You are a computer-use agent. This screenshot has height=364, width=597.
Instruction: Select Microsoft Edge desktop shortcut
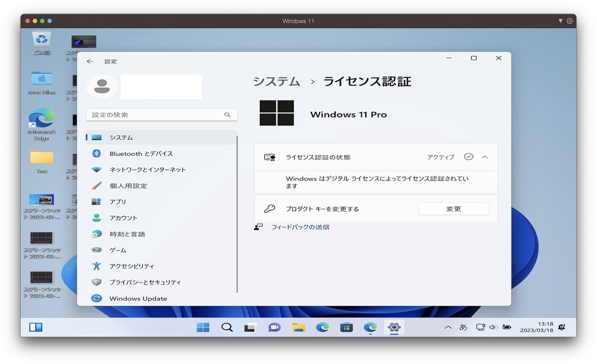(x=42, y=125)
